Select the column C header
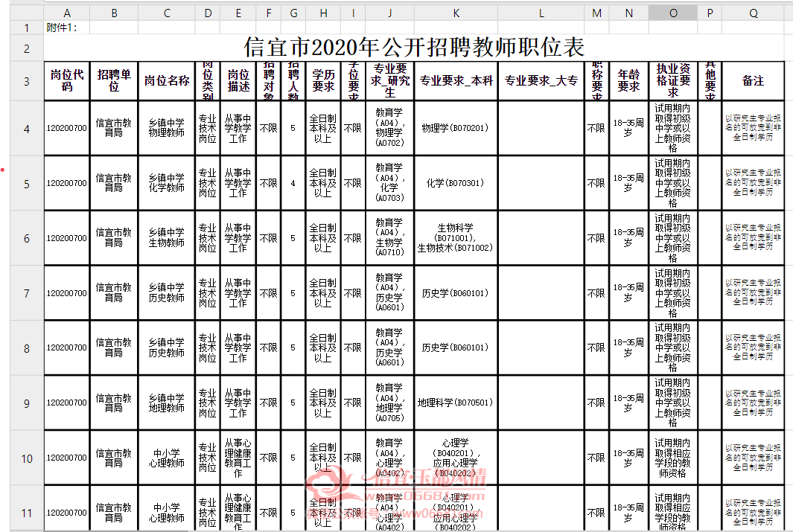The height and width of the screenshot is (532, 793). (167, 13)
